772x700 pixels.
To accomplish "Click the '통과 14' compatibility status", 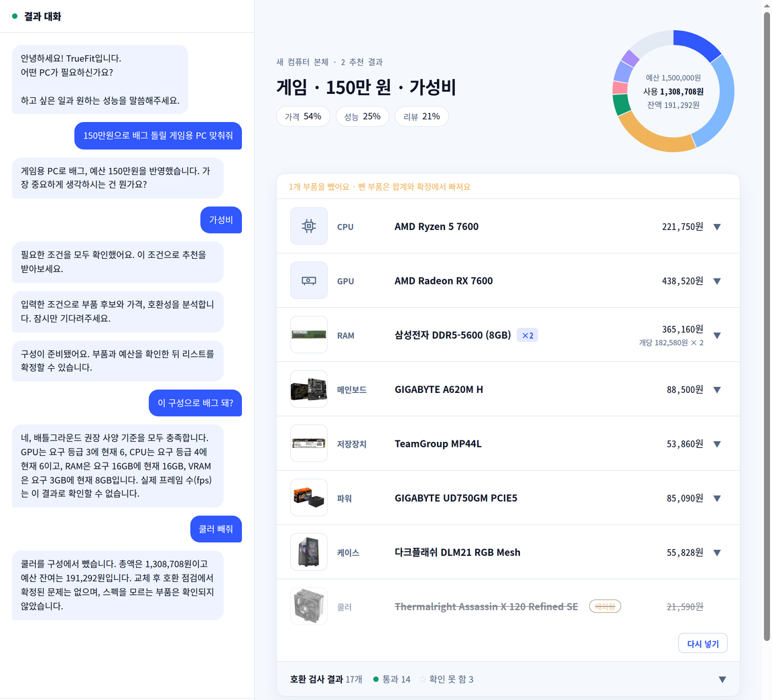I will coord(392,679).
